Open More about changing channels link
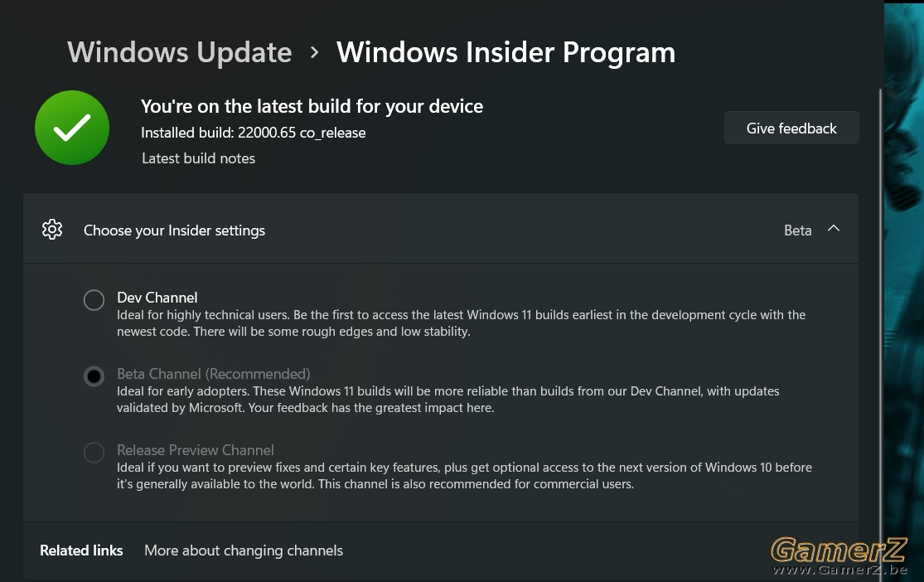 click(244, 550)
